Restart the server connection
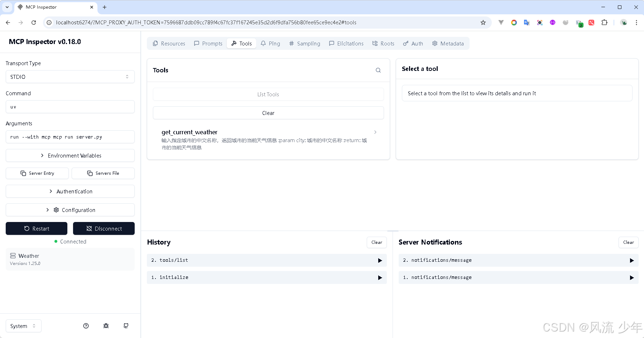 click(x=37, y=228)
